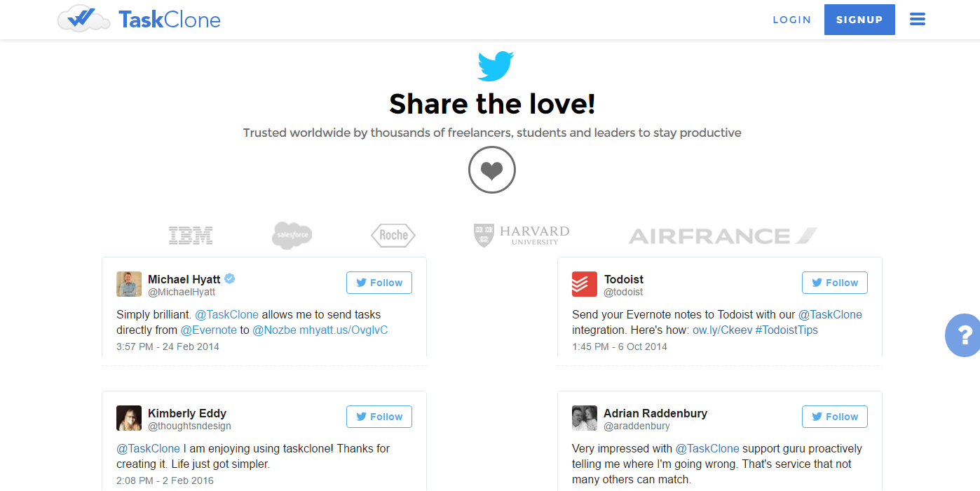Click the Roche hexagon logo
This screenshot has width=980, height=491.
[x=393, y=236]
